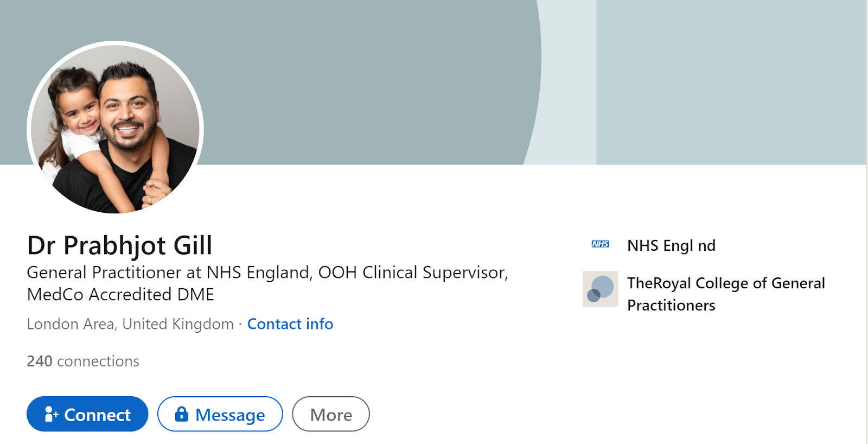This screenshot has height=444, width=868.
Task: Click the word Practitioners under Royal College
Action: pos(671,306)
